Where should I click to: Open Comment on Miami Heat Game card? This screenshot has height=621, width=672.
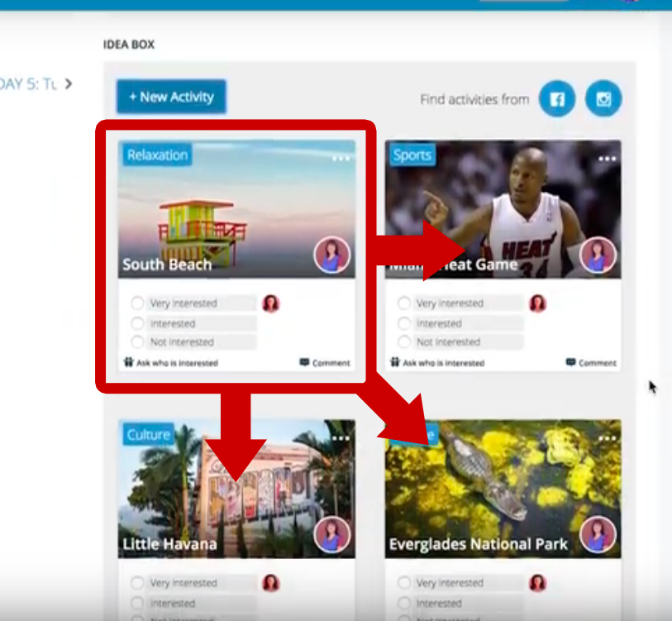click(x=592, y=363)
